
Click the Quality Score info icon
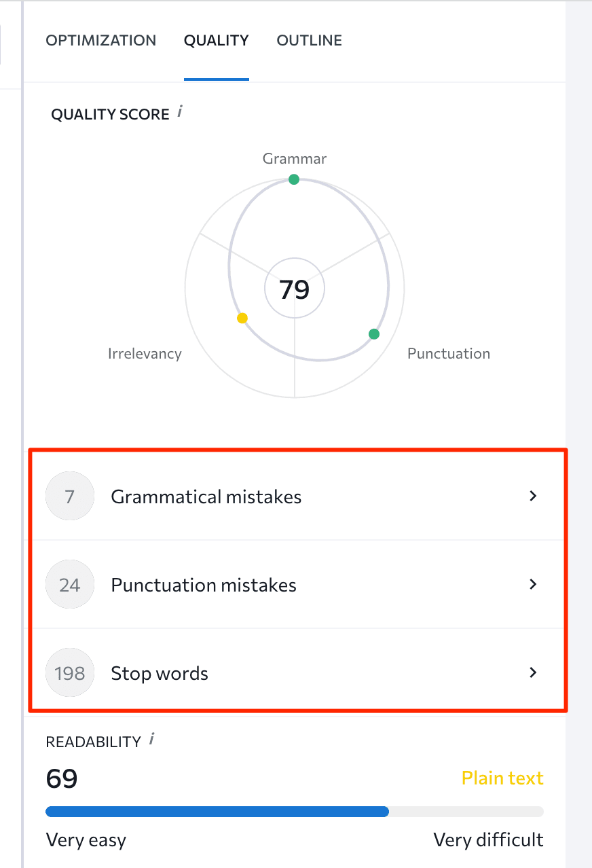coord(180,111)
